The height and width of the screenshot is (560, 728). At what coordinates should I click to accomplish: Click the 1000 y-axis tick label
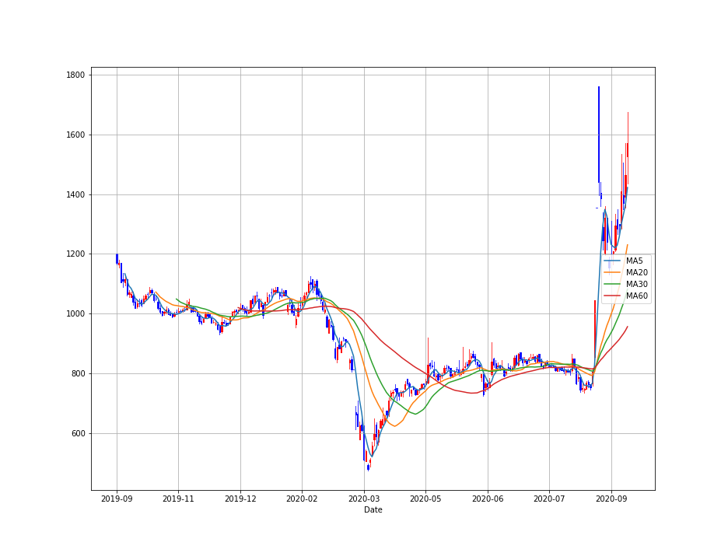click(x=75, y=314)
